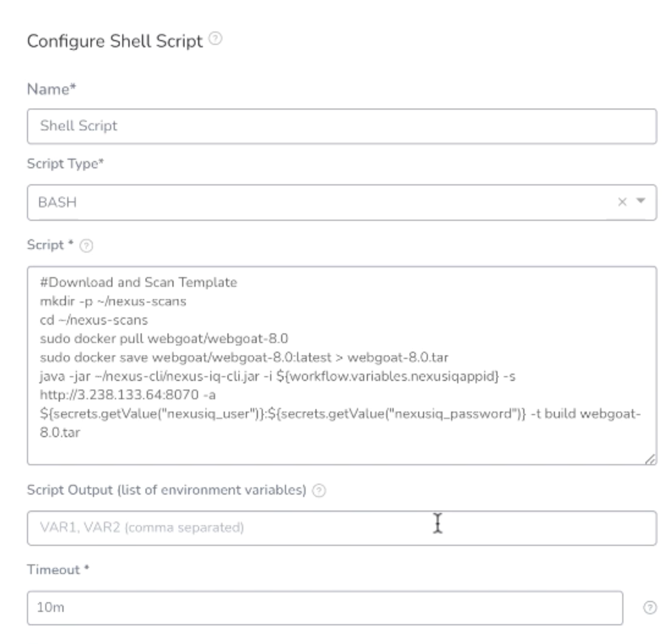This screenshot has width=665, height=644.
Task: Click into the Script Output VAR1, VAR2 field
Action: (342, 528)
